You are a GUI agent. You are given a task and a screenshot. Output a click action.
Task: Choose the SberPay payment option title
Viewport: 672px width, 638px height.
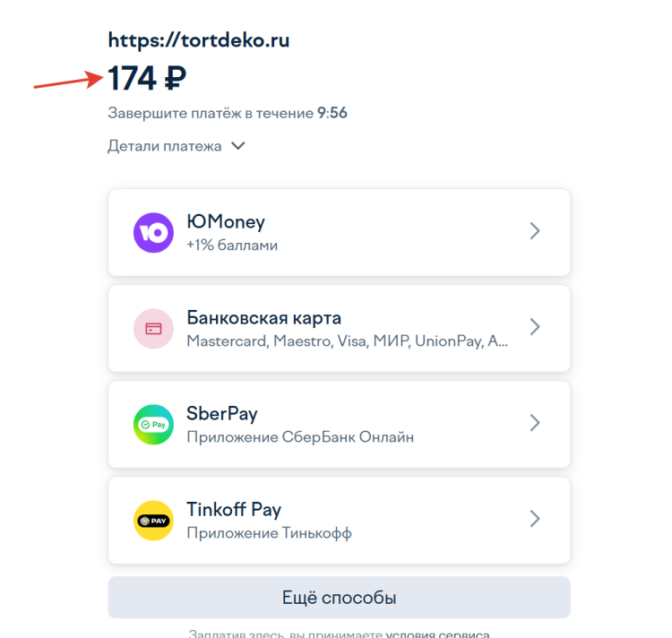[222, 414]
